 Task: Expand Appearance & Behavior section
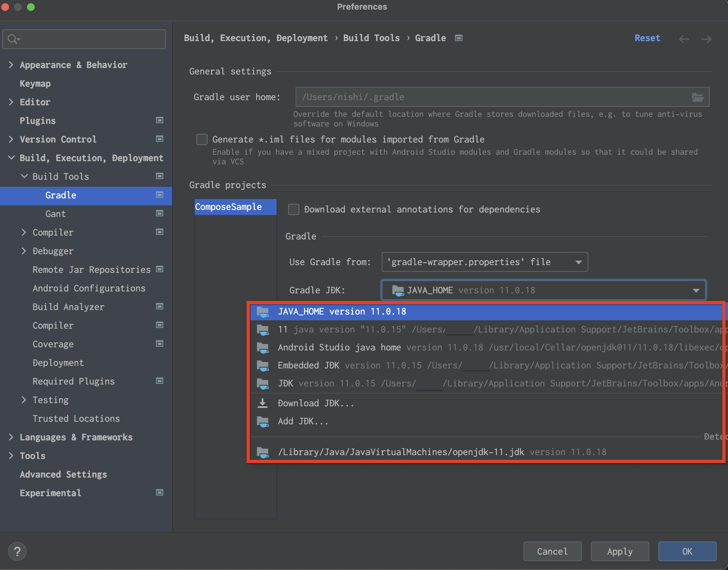(11, 65)
